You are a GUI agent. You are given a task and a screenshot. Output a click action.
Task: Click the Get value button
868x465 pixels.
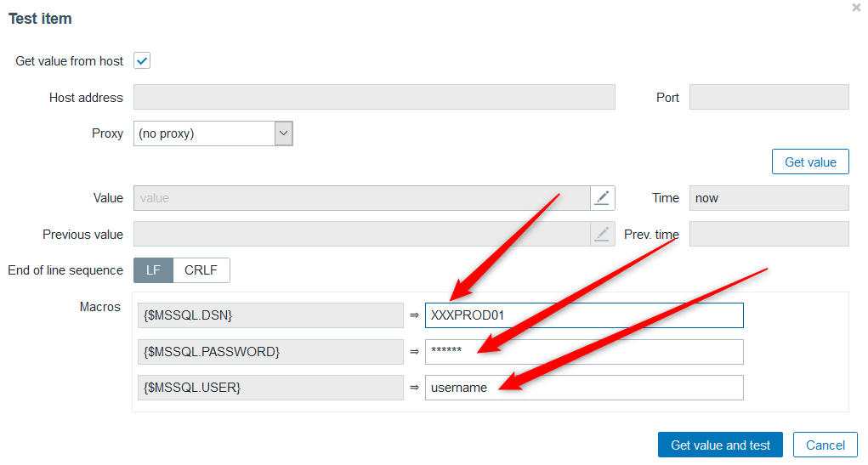coord(810,162)
